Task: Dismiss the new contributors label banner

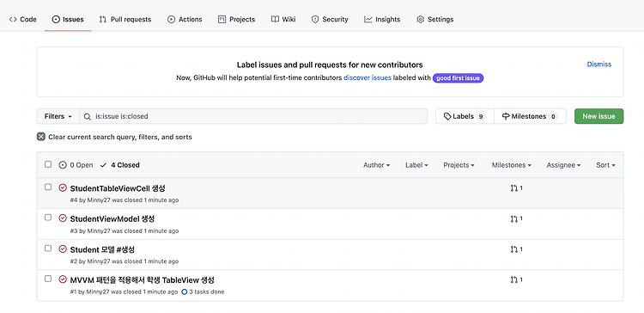Action: point(598,64)
